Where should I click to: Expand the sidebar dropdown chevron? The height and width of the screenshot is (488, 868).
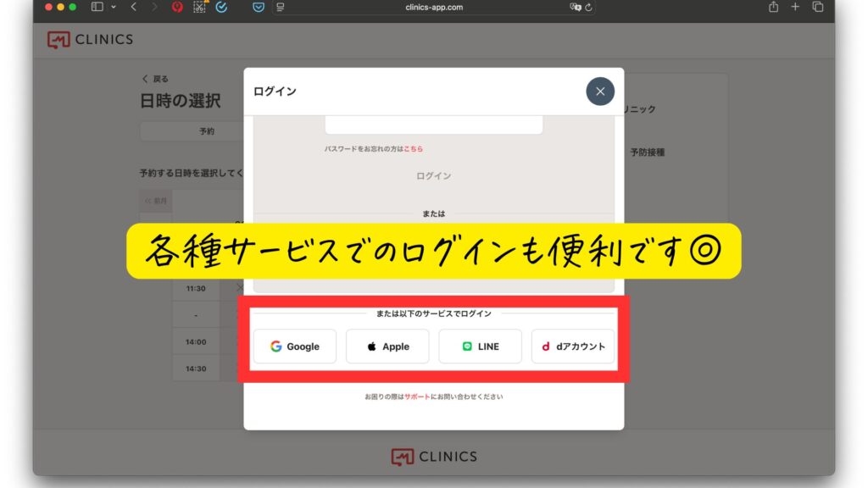[114, 7]
